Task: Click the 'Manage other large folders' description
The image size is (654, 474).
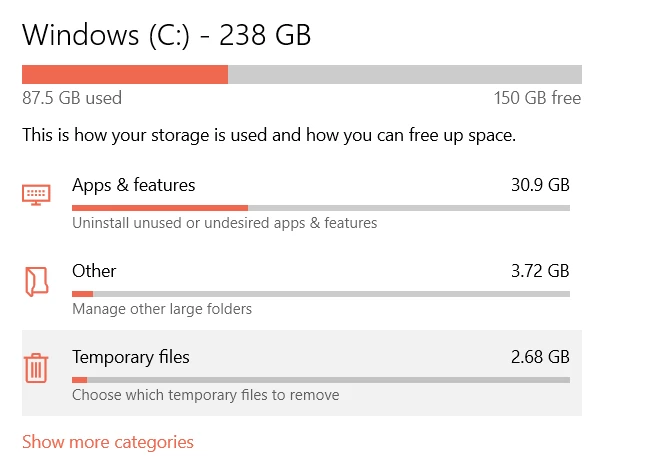Action: click(162, 309)
